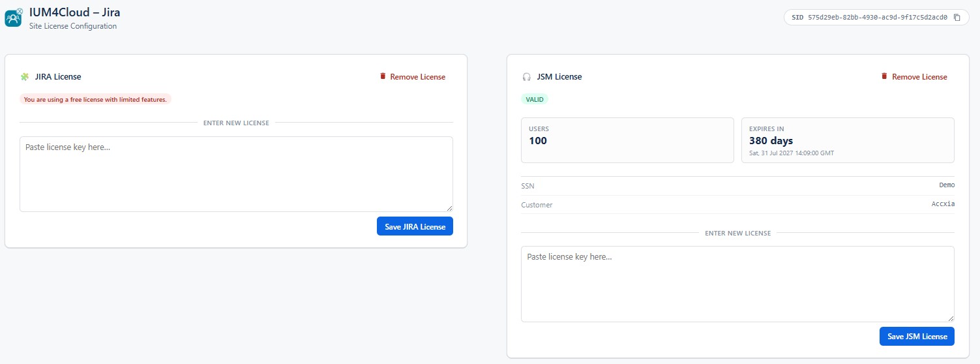Image resolution: width=980 pixels, height=364 pixels.
Task: Select the '380 days' expiry value
Action: click(771, 141)
